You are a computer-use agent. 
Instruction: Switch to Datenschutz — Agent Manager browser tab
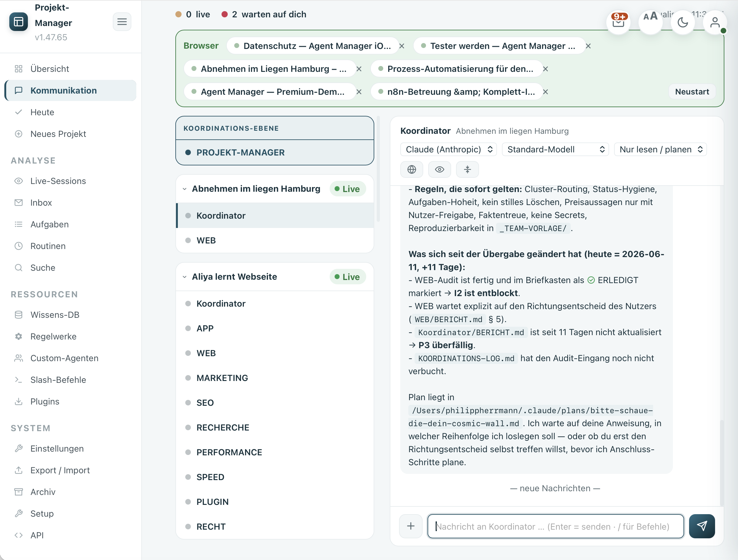(x=313, y=46)
